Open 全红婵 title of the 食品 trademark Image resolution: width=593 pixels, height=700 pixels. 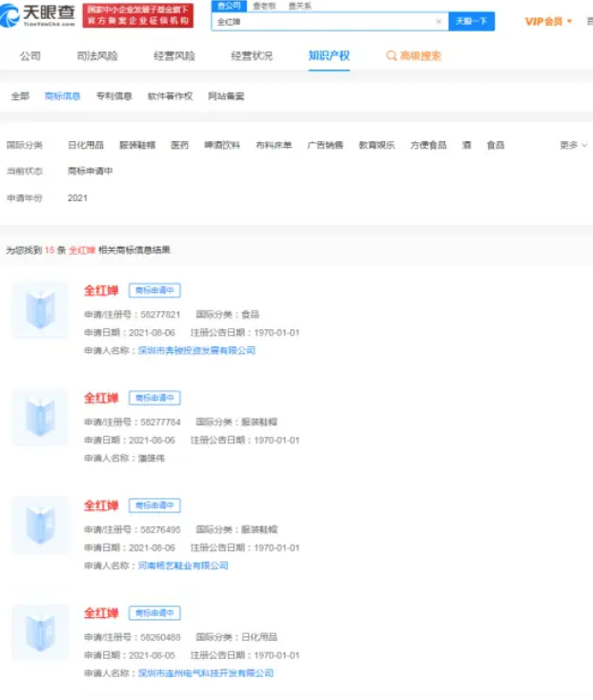[101, 291]
